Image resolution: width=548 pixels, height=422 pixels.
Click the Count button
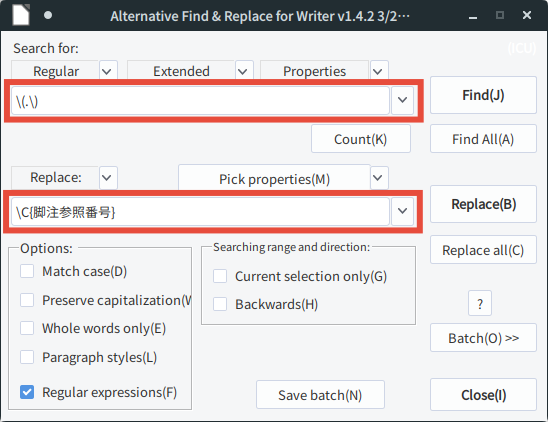[x=361, y=139]
